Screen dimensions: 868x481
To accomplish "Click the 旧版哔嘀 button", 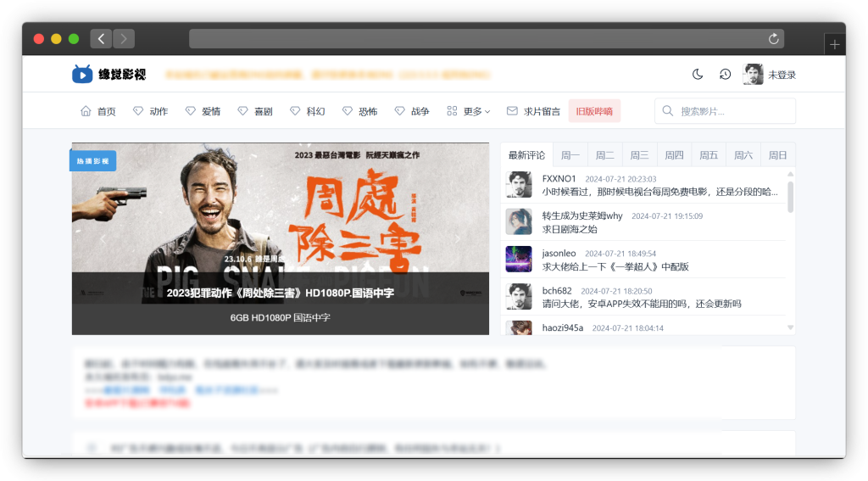I will [594, 111].
